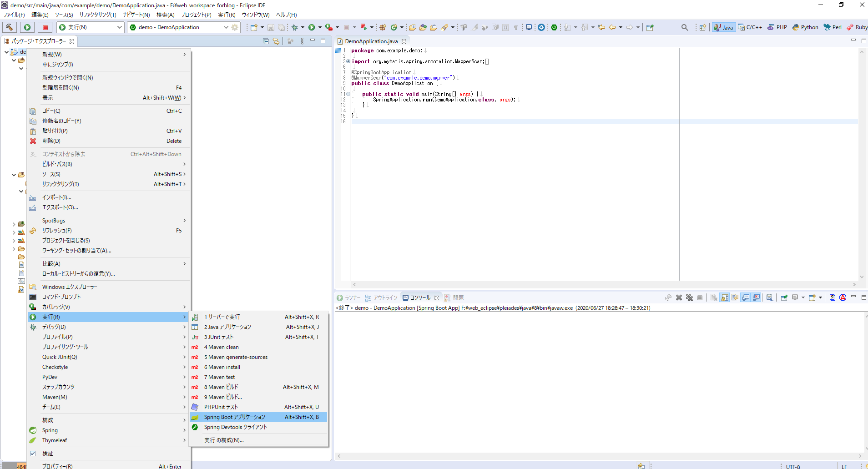
Task: Open the dropdown arrow beside Debug icon
Action: [303, 27]
